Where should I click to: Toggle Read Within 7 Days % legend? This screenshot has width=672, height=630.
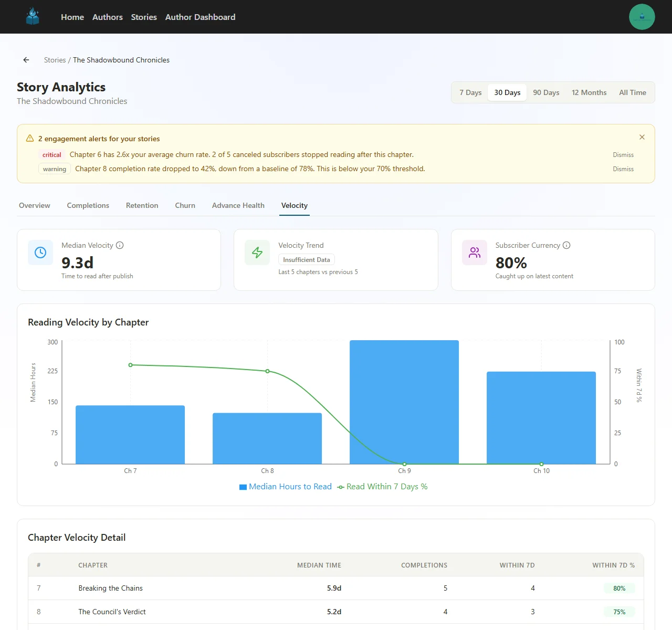[x=383, y=487]
